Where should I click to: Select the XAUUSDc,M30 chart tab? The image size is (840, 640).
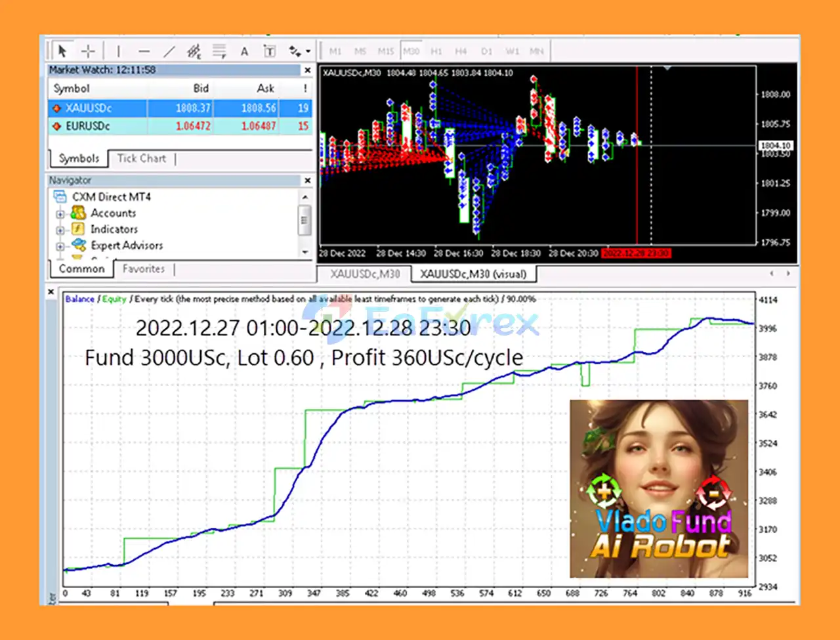coord(365,274)
